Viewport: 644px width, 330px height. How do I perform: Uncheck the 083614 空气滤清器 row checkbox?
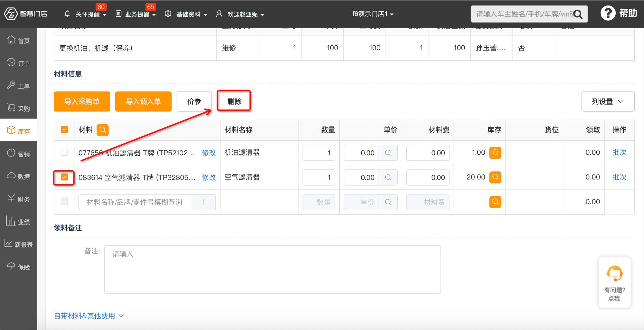(64, 177)
